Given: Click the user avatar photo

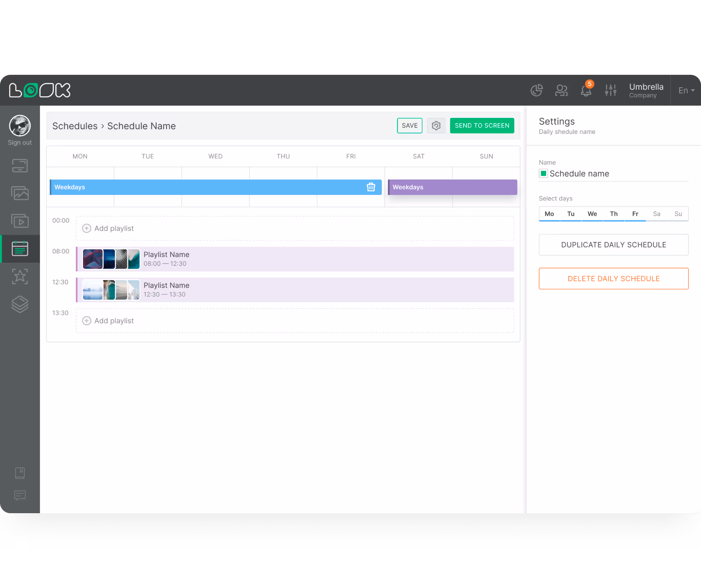Looking at the screenshot, I should click(20, 126).
